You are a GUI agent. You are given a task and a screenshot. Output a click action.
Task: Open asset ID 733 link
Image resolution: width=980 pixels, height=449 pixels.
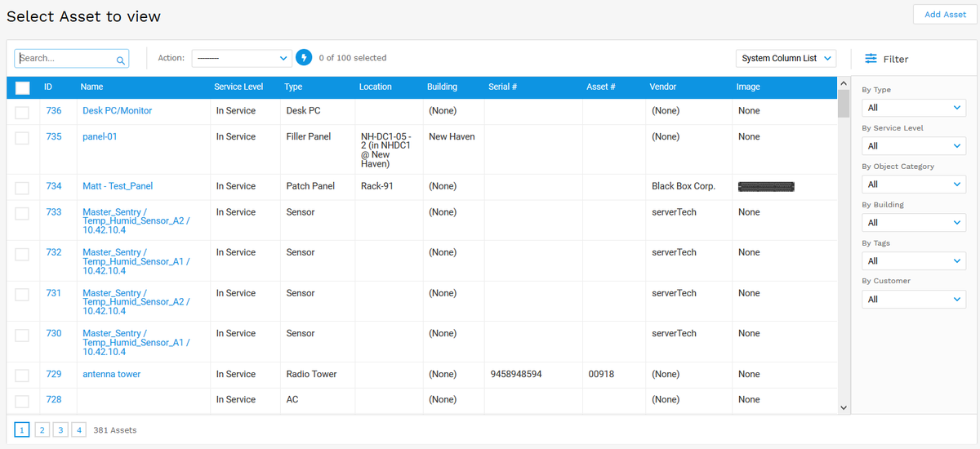pyautogui.click(x=54, y=212)
